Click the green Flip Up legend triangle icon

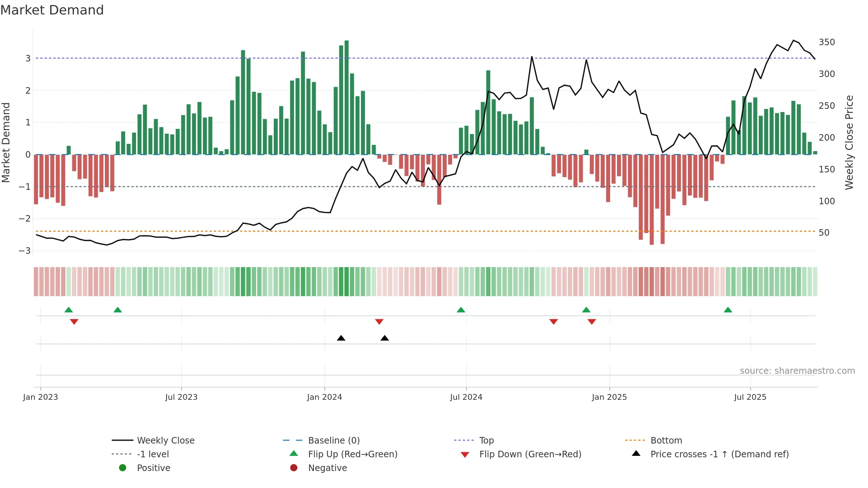point(294,453)
